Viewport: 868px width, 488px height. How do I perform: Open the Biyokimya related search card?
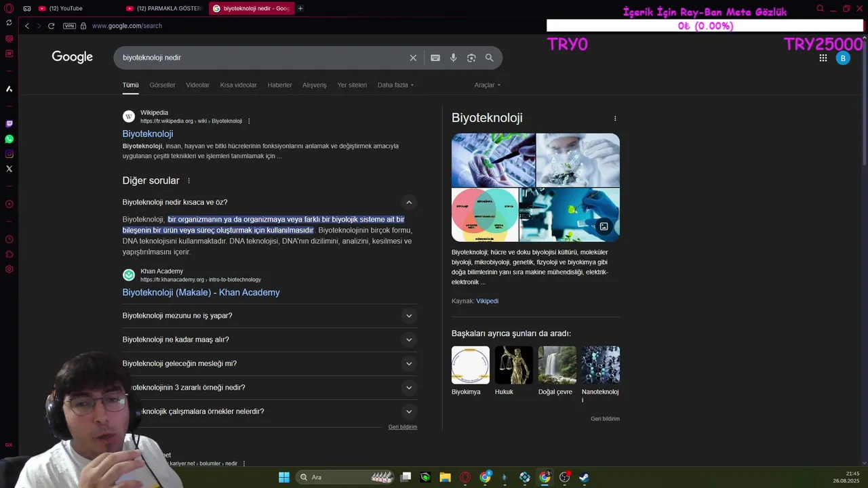tap(471, 371)
